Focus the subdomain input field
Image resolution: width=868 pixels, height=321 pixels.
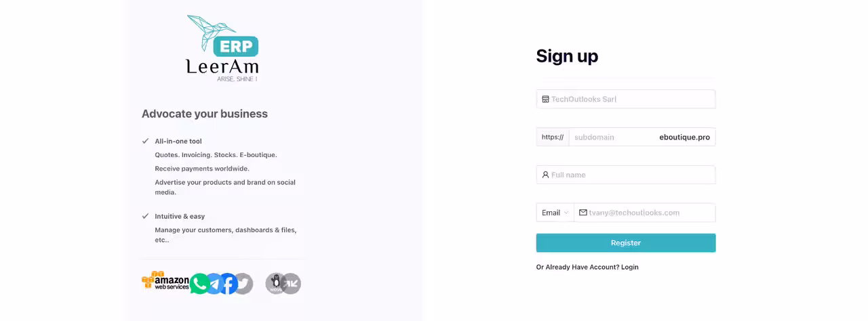tap(614, 137)
